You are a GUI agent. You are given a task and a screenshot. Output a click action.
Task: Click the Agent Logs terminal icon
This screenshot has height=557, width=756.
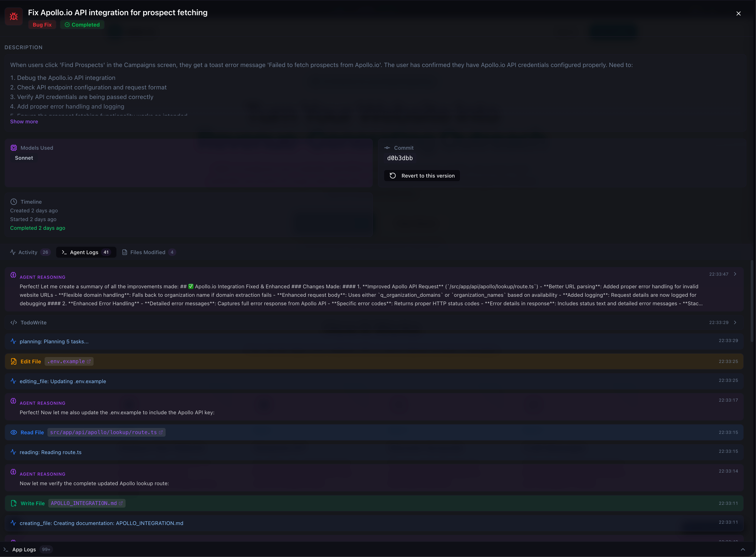coord(64,252)
